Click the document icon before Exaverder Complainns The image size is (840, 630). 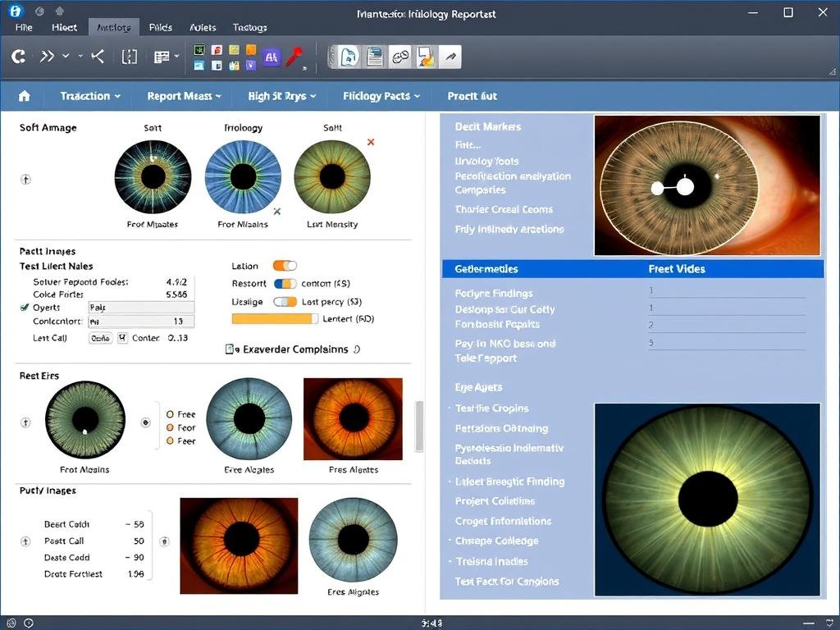click(231, 349)
